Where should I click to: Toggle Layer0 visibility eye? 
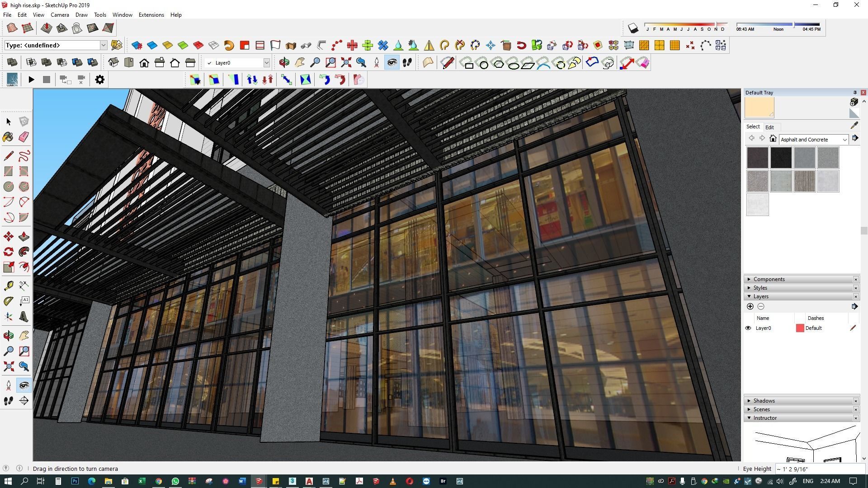coord(748,328)
